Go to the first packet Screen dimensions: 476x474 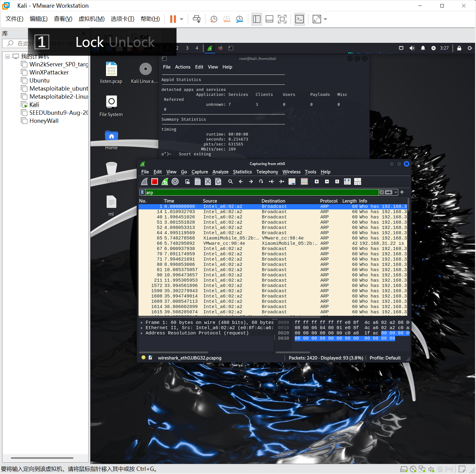pyautogui.click(x=271, y=181)
